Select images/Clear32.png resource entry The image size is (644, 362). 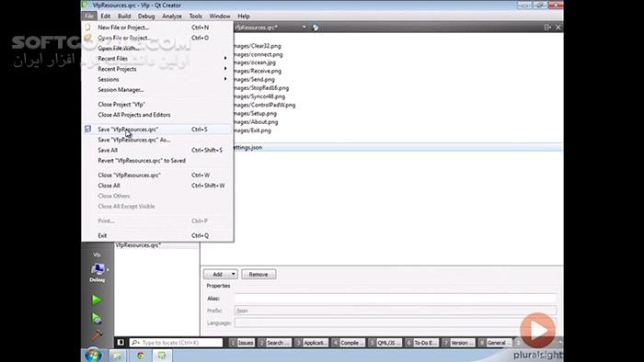pyautogui.click(x=257, y=46)
